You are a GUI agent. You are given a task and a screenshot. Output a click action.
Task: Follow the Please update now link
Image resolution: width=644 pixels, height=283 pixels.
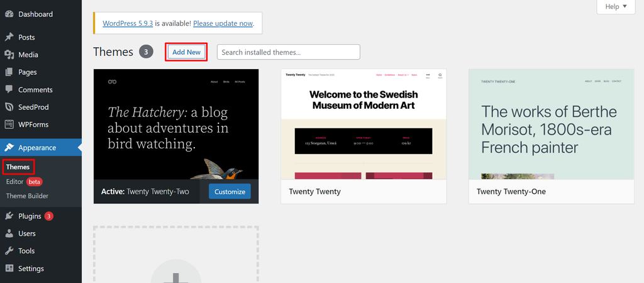click(x=223, y=23)
